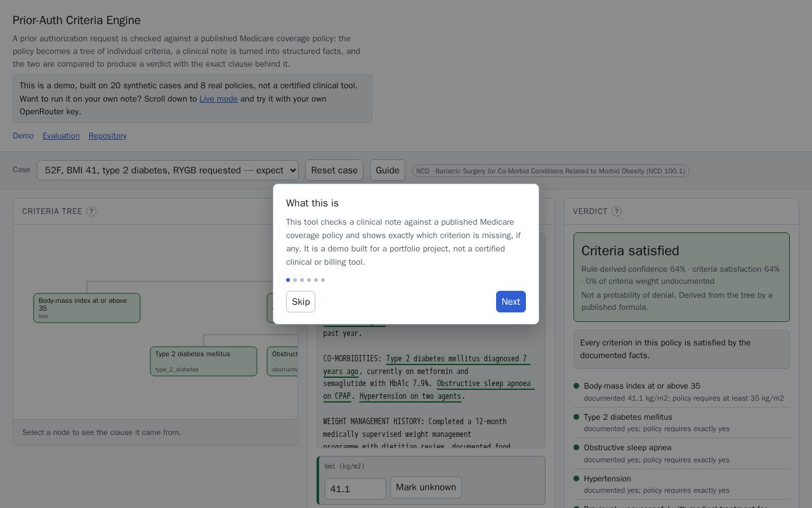Click verdict row 'Hypertension'
This screenshot has width=812, height=508.
683,484
